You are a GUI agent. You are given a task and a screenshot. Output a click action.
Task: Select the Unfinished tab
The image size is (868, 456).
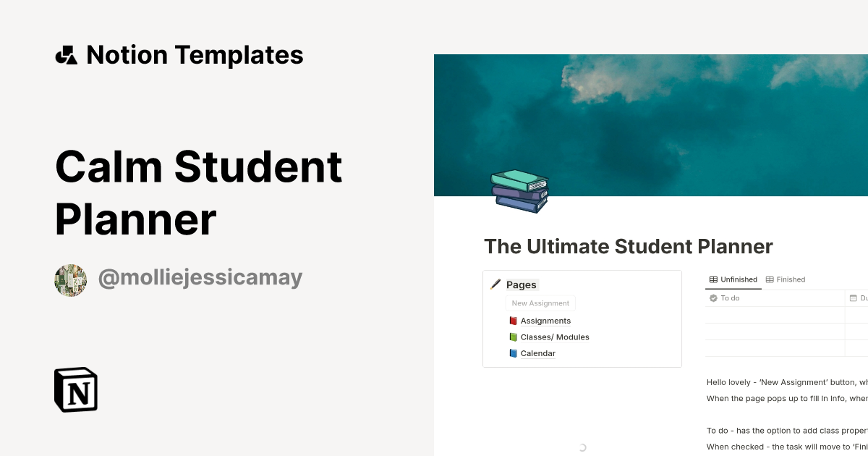tap(738, 279)
